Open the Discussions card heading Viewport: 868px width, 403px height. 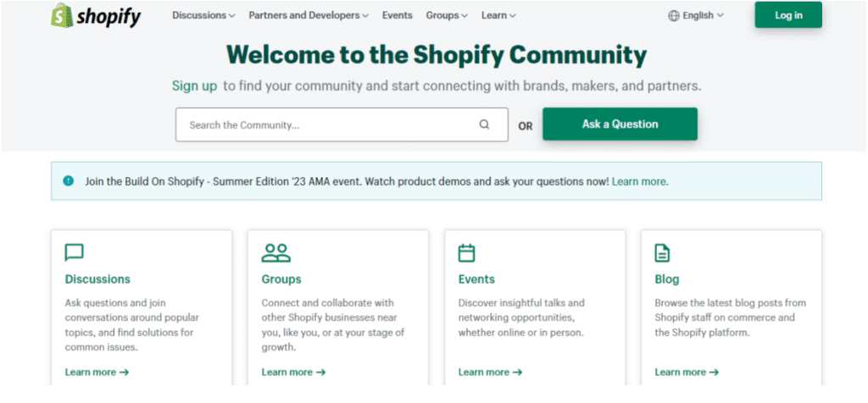97,279
